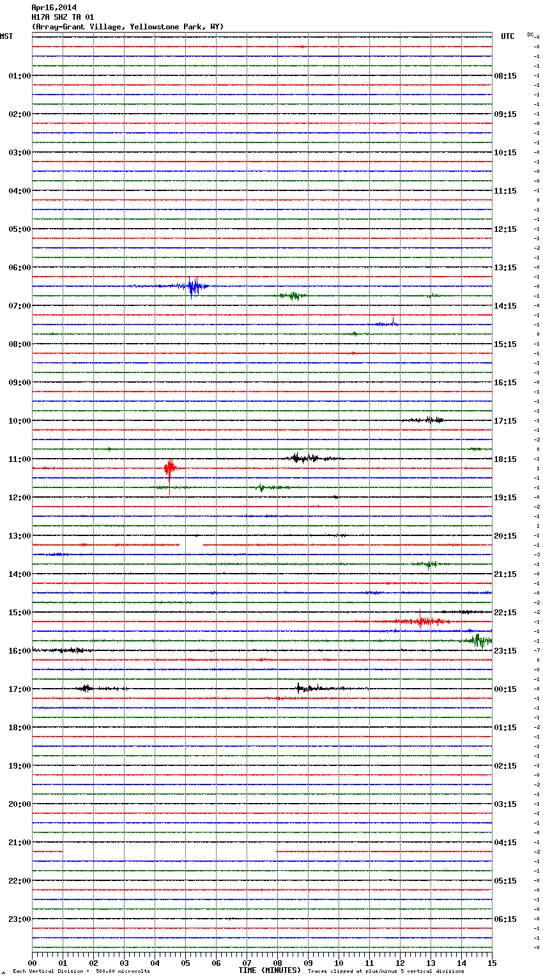Click the minute axis tick label 11
Image resolution: width=543 pixels, height=980 pixels.
click(369, 963)
